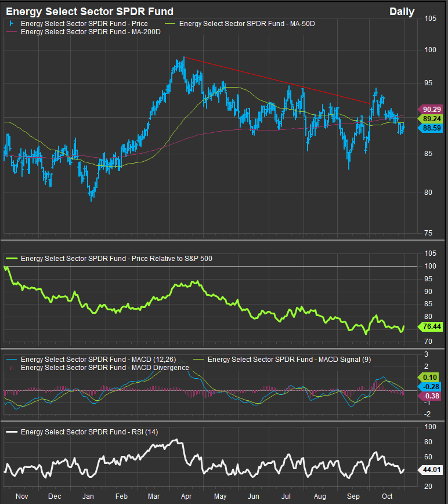Click the MACD divergence histogram legend icon
Screen dimensions: 448x504
(x=12, y=367)
